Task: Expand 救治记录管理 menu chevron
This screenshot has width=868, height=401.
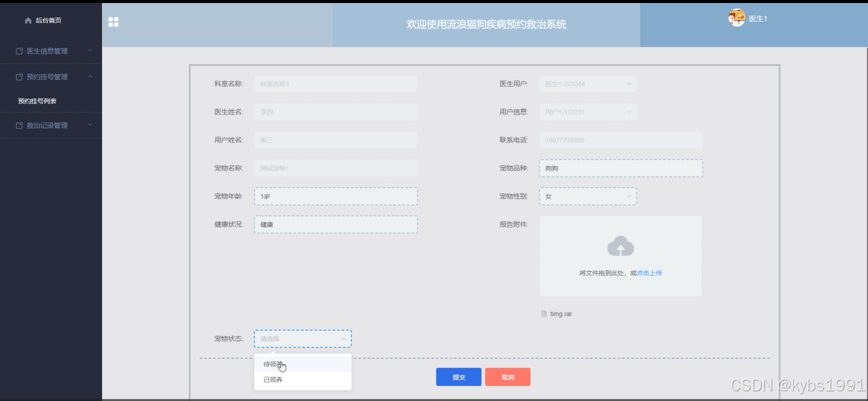Action: (90, 125)
